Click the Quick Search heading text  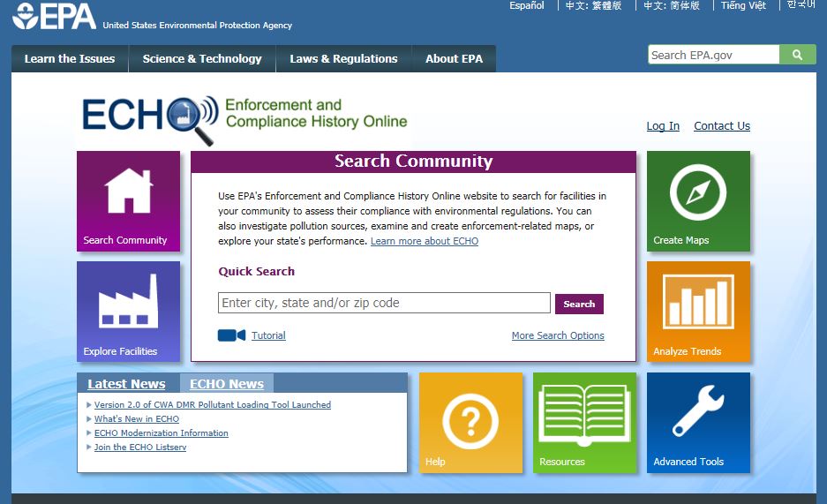pos(256,272)
